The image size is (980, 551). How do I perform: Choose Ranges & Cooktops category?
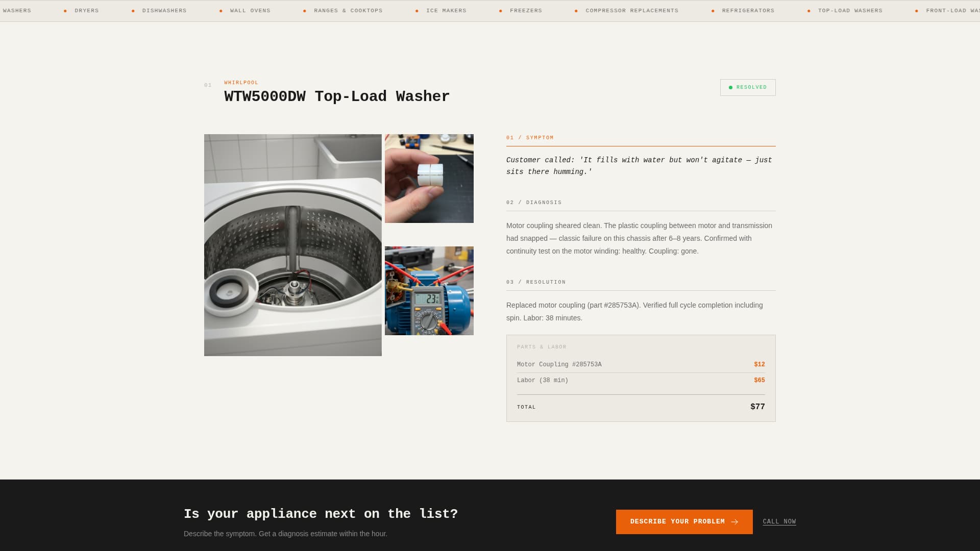coord(348,11)
